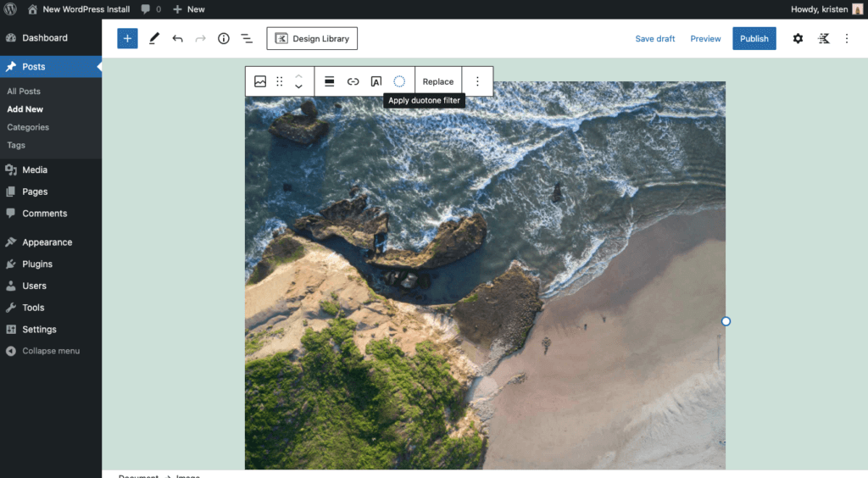Click the image right-edge resize handle
This screenshot has height=478, width=868.
(x=726, y=321)
